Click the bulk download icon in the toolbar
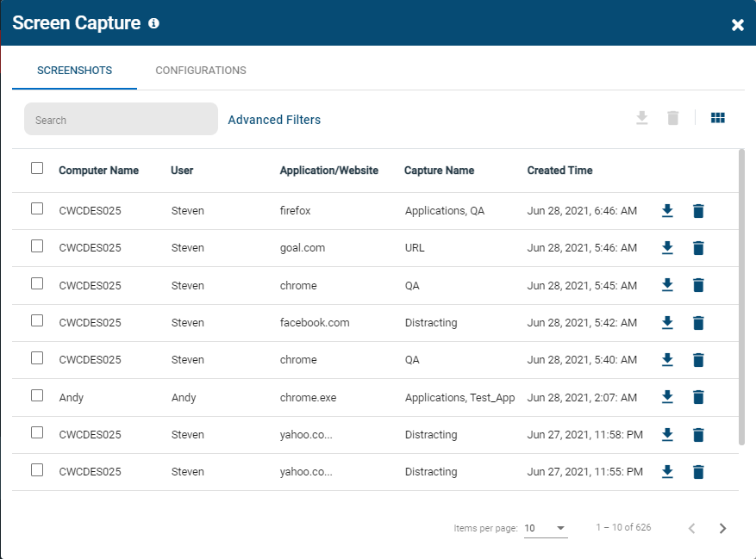This screenshot has width=756, height=559. coord(641,118)
